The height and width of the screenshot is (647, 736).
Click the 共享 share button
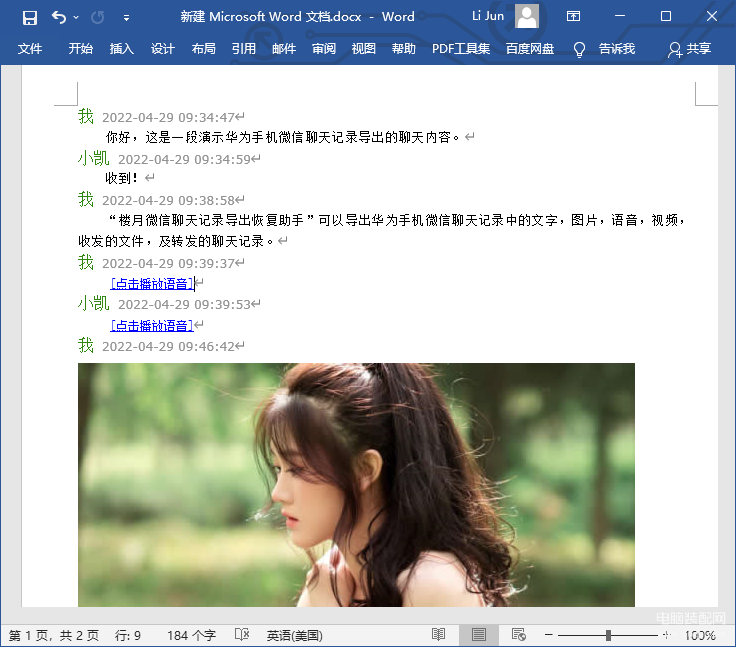pyautogui.click(x=690, y=49)
